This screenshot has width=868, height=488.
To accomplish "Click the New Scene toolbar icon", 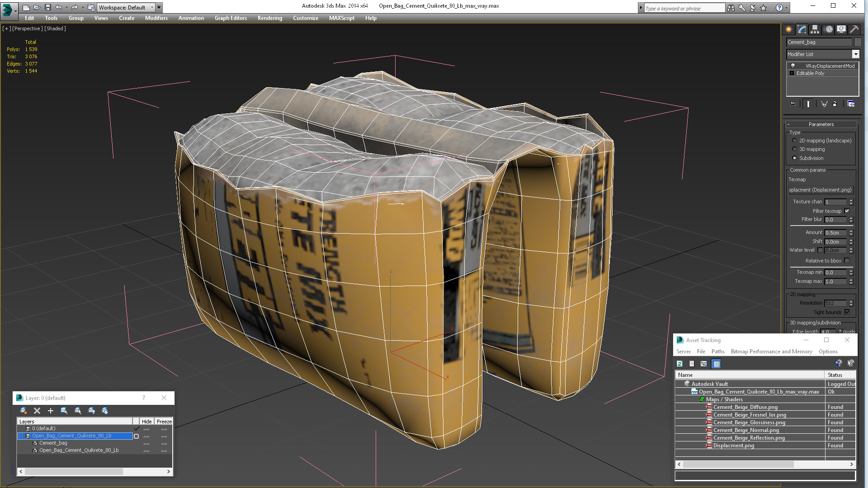I will coord(26,7).
